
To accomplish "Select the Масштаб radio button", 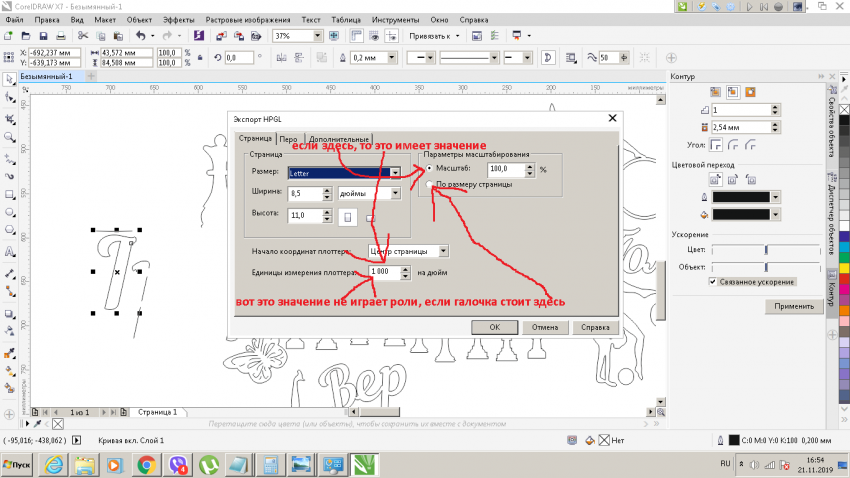I will [x=430, y=170].
